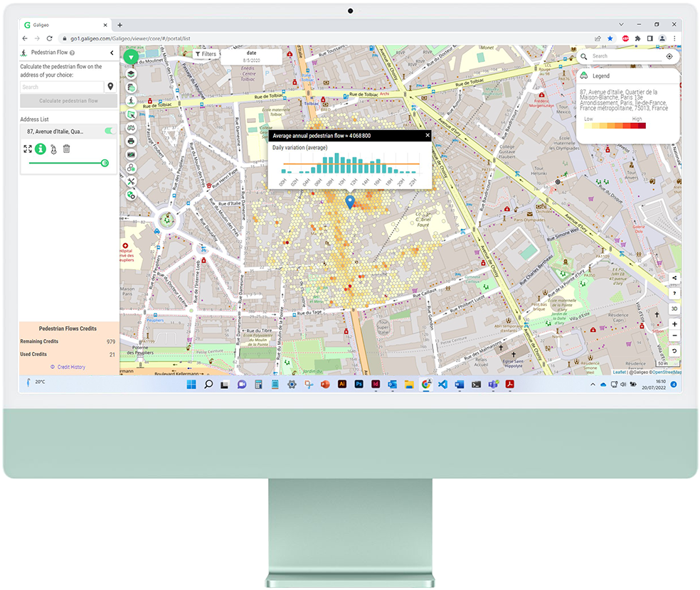Delete the address with the trash icon
Viewport: 700px width, 590px height.
click(x=67, y=149)
